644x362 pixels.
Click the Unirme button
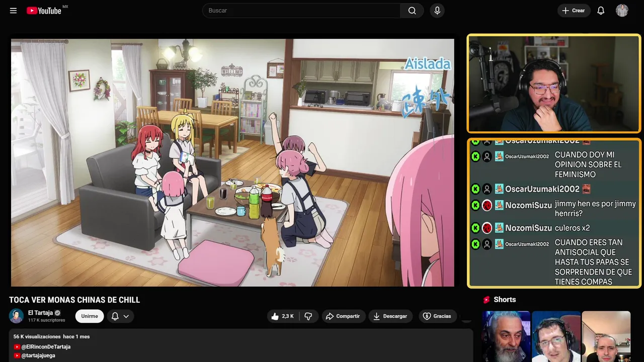click(90, 316)
